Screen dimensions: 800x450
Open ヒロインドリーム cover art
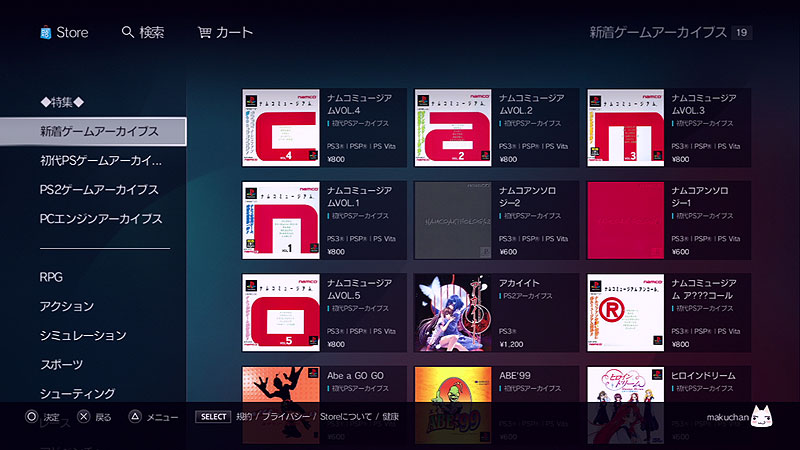[626, 405]
